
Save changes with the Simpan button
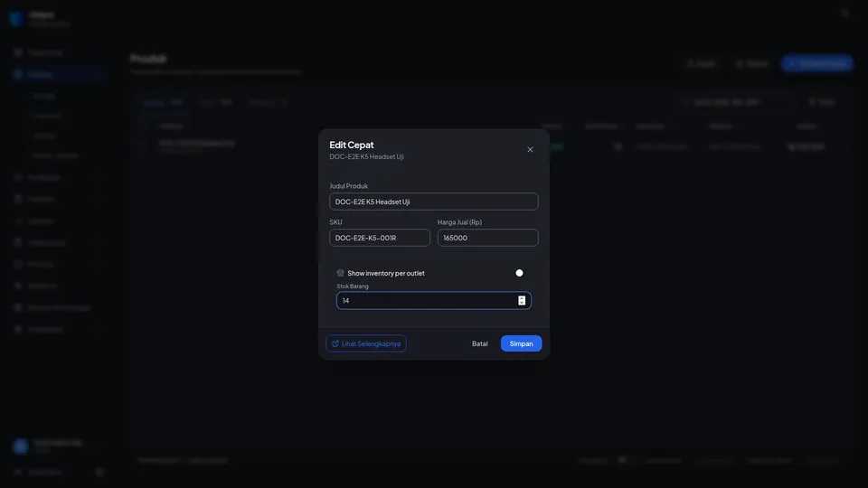click(521, 343)
